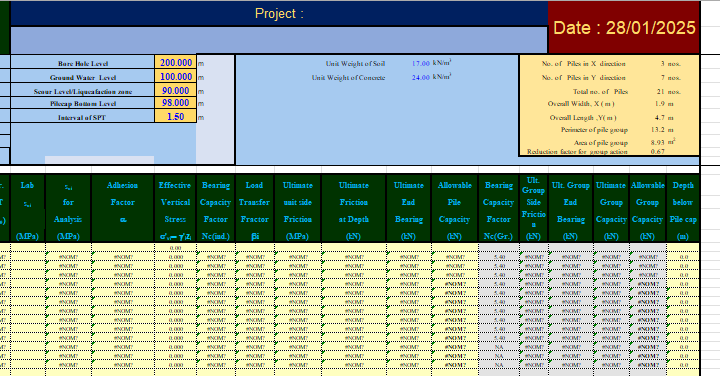Select the "Total no. of Piles" label
Screen dimensions: 720x376
tap(600, 91)
